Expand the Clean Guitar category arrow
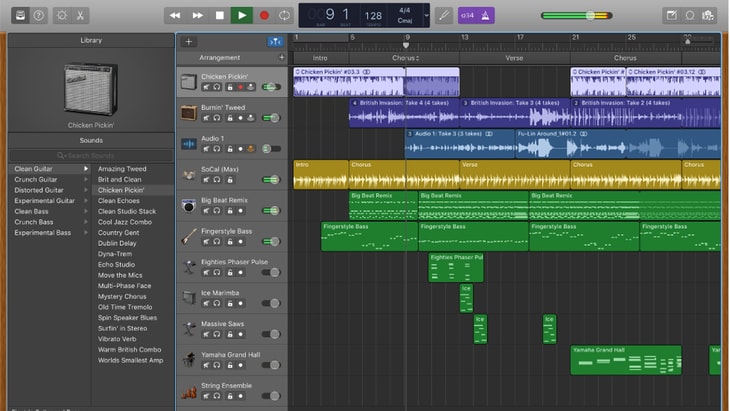Screen dimensions: 730x411 pyautogui.click(x=86, y=169)
